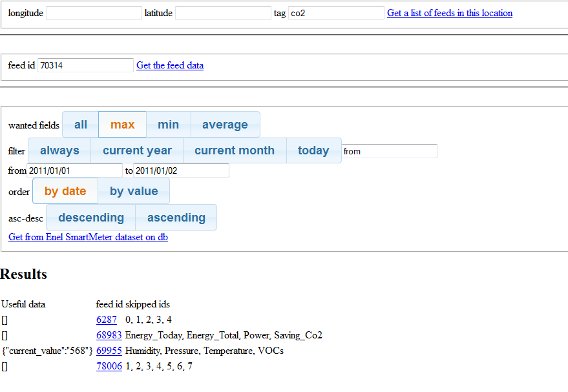The image size is (568, 392).
Task: Open feed id 6287 link
Action: tap(107, 320)
